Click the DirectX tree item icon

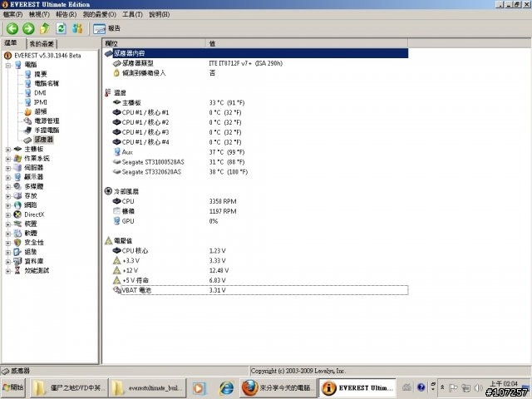pyautogui.click(x=17, y=214)
